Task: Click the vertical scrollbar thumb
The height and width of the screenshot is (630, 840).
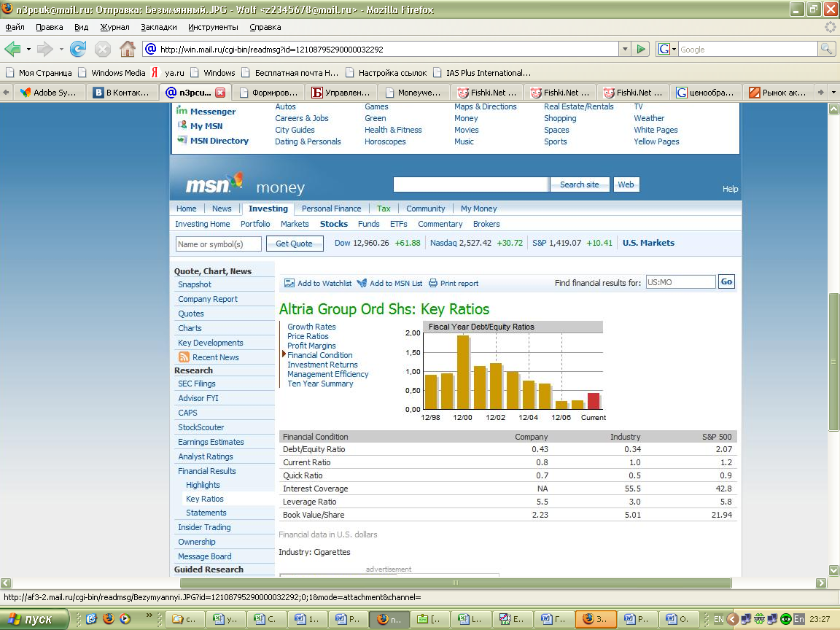Action: point(833,362)
